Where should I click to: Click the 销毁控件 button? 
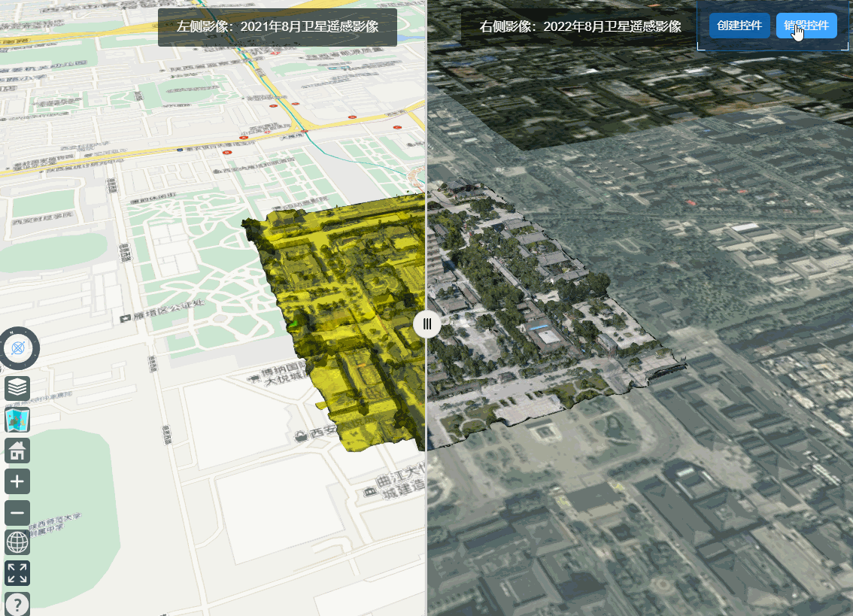pyautogui.click(x=806, y=26)
